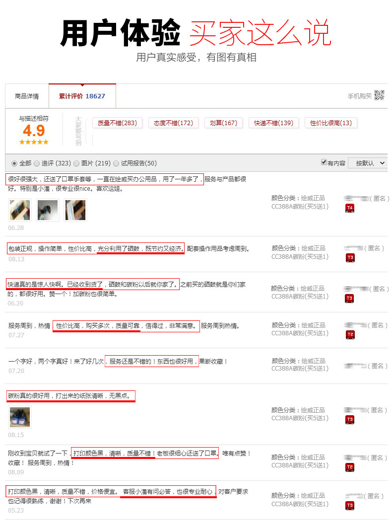Open the toner photo in the 08.15 review
The height and width of the screenshot is (532, 392).
(x=20, y=417)
